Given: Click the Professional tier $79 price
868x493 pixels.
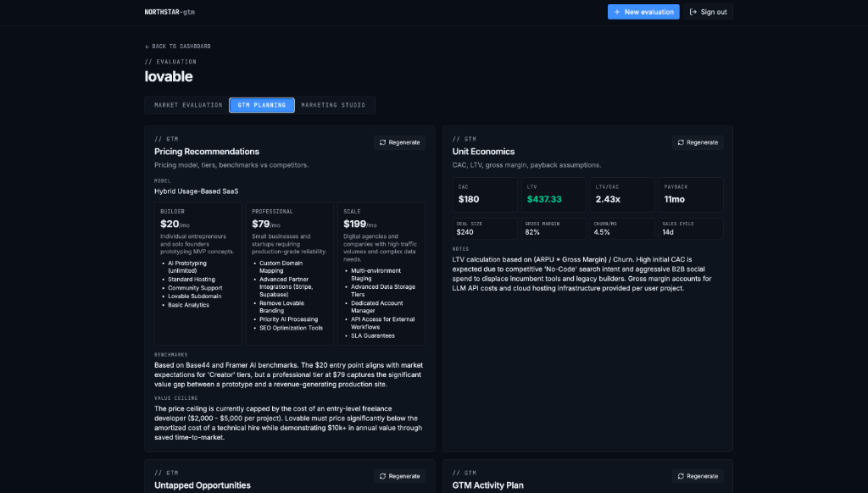Looking at the screenshot, I should coord(261,224).
